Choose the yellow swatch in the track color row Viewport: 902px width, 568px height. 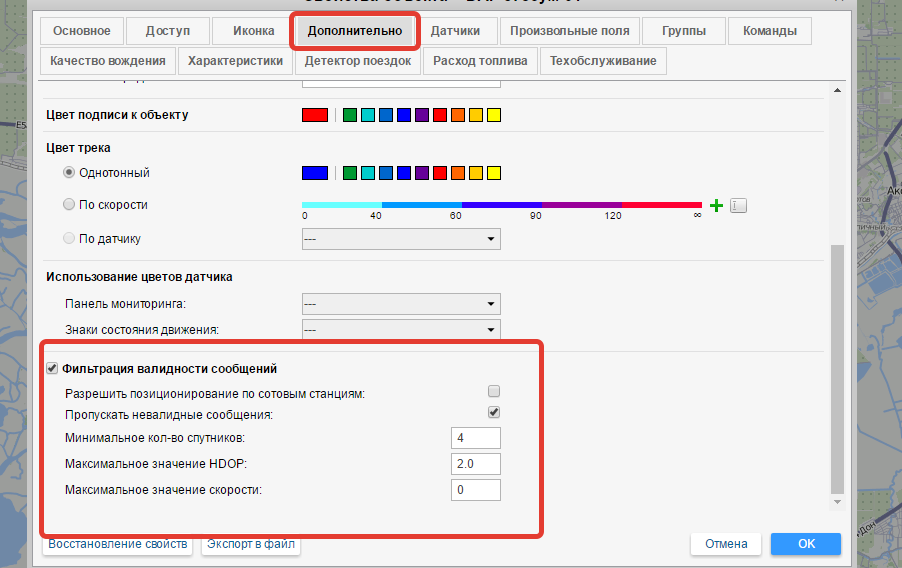point(493,173)
